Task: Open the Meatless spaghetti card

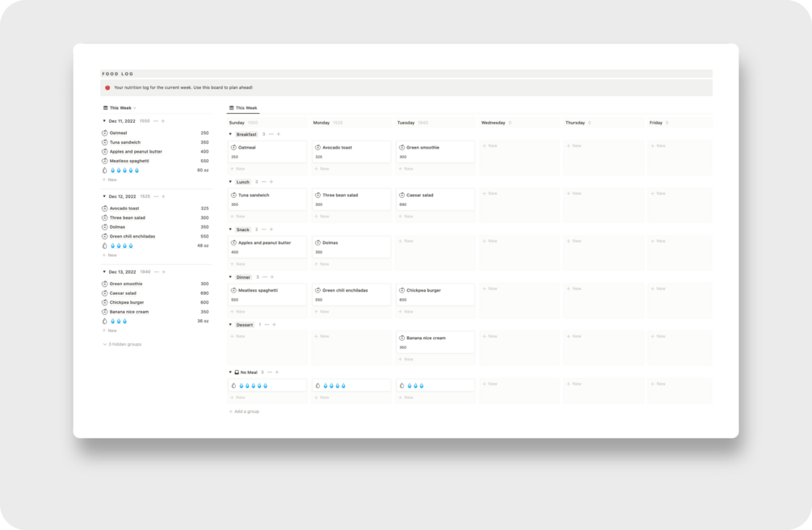Action: click(x=267, y=295)
